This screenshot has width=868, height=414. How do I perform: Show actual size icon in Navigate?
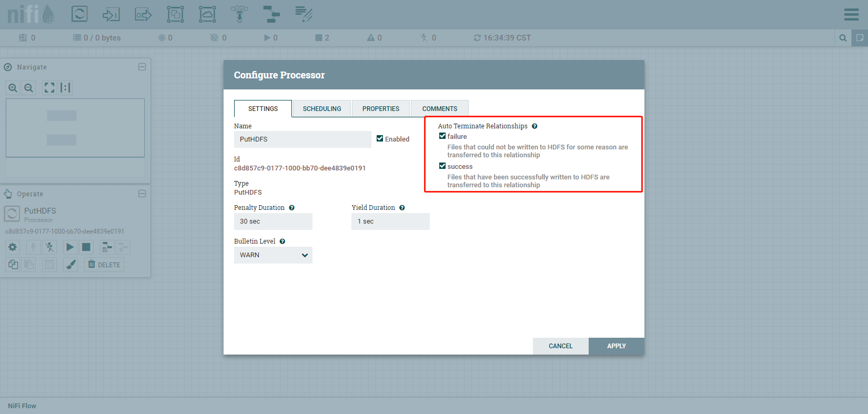[65, 88]
